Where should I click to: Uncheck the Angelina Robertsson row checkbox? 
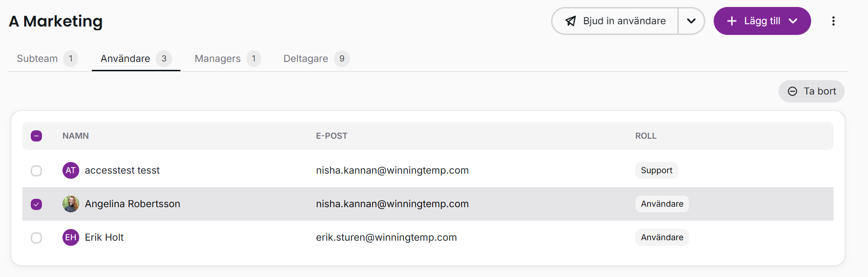coord(36,204)
